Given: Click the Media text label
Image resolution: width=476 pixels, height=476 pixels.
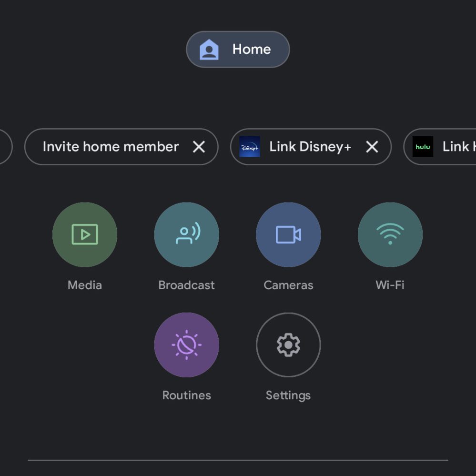Looking at the screenshot, I should 85,285.
